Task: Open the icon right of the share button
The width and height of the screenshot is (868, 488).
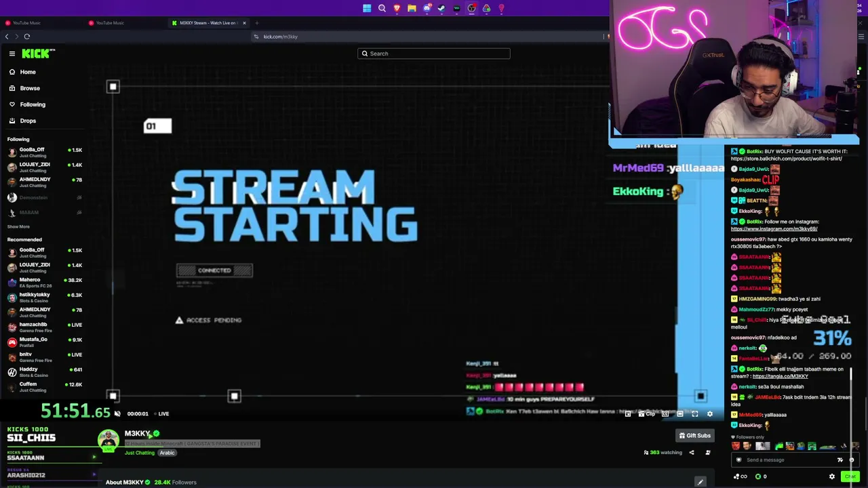Action: click(x=708, y=453)
